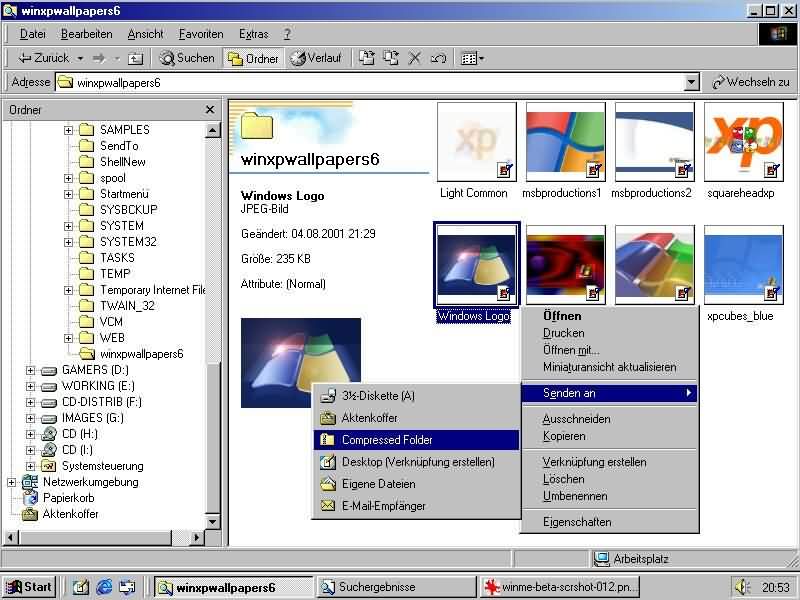Screen dimensions: 800x600
Task: Launch Internet Explorer from quick launch bar
Action: click(x=103, y=587)
